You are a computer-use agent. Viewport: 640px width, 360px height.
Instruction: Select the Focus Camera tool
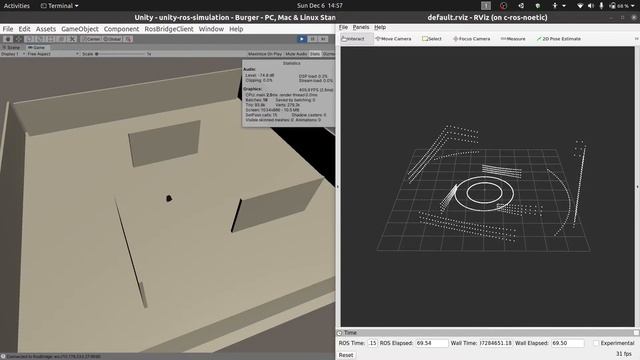click(471, 39)
